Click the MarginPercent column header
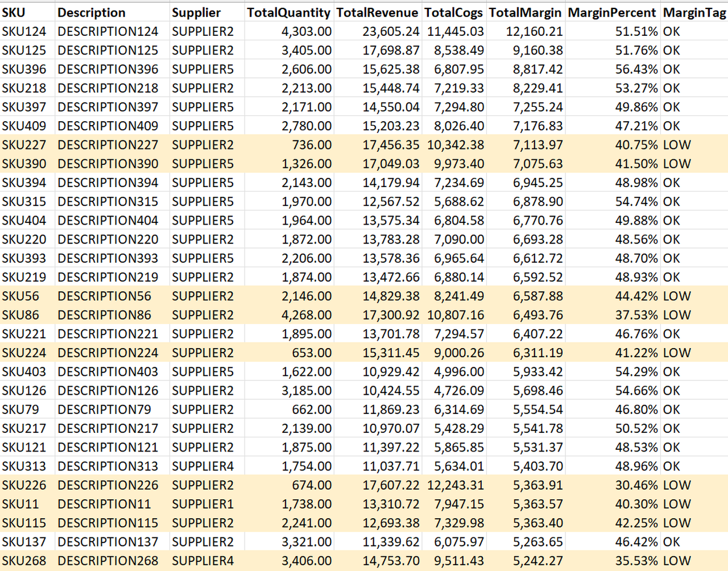 pyautogui.click(x=613, y=12)
